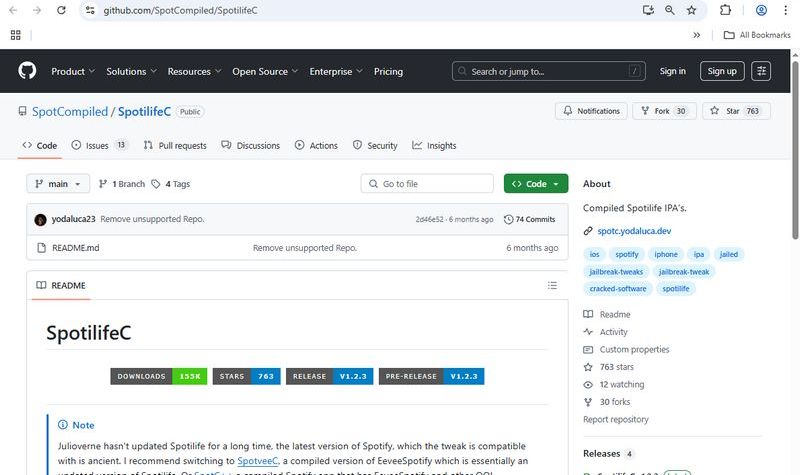
Task: View the 1 Branch list
Action: coord(122,184)
